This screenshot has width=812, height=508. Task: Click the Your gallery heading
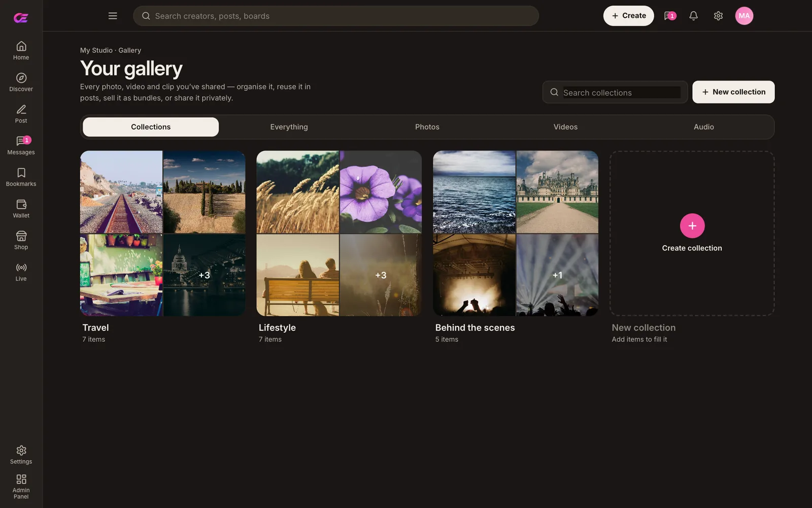[x=131, y=69]
